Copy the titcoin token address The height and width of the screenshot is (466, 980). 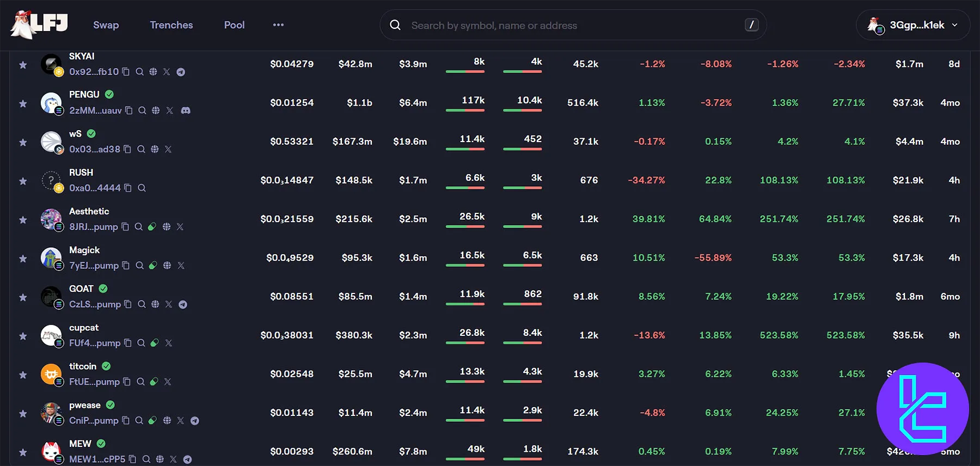click(x=127, y=382)
